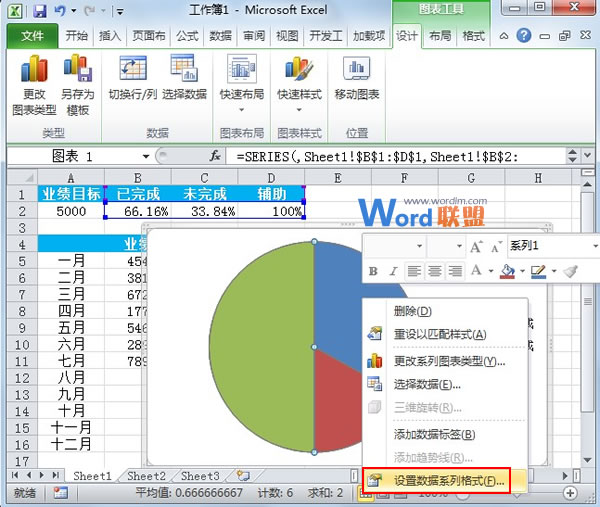
Task: Switch to the Insert tab (插入)
Action: point(110,36)
